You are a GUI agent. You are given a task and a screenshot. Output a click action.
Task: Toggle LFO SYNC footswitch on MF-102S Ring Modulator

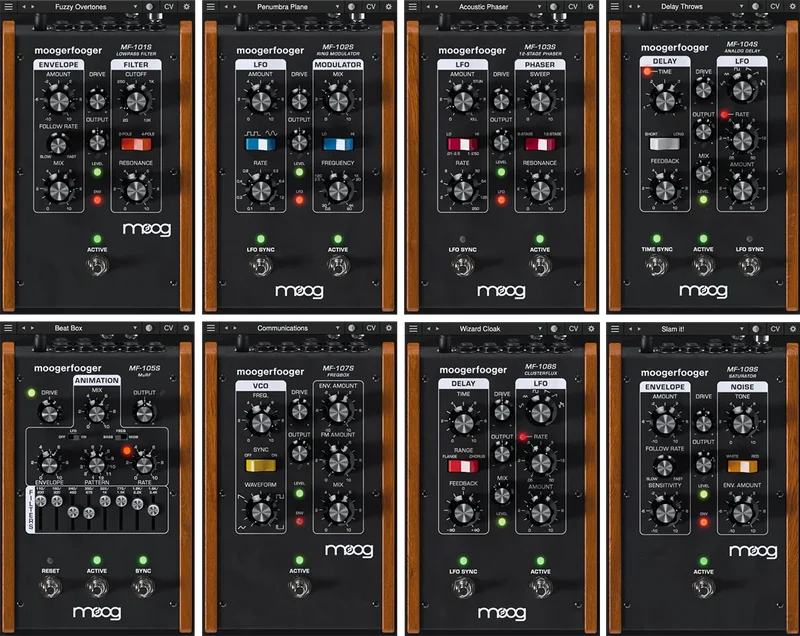coord(260,266)
